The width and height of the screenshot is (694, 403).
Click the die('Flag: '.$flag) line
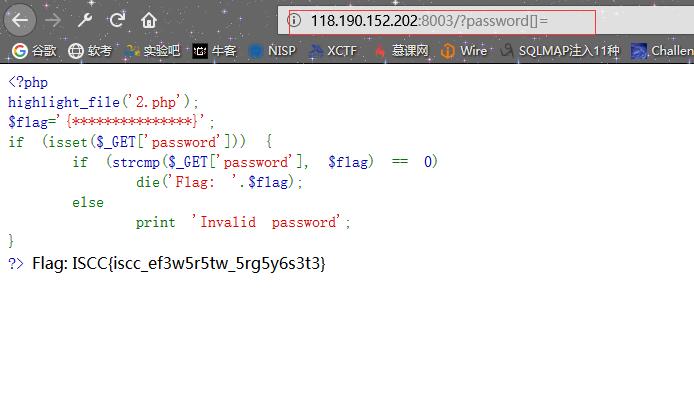pyautogui.click(x=219, y=182)
